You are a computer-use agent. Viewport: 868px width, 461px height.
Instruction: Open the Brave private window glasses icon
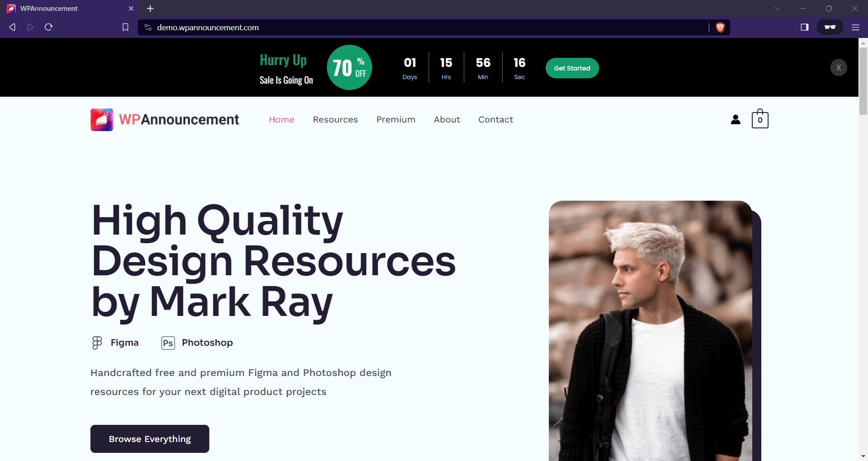[x=830, y=27]
